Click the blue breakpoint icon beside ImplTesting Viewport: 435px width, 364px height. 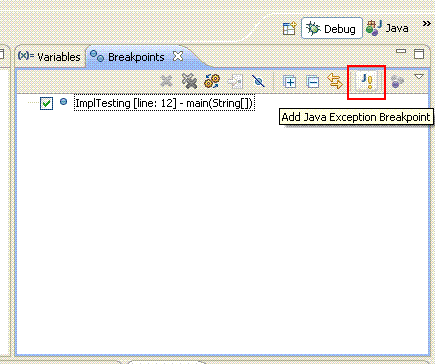point(63,102)
